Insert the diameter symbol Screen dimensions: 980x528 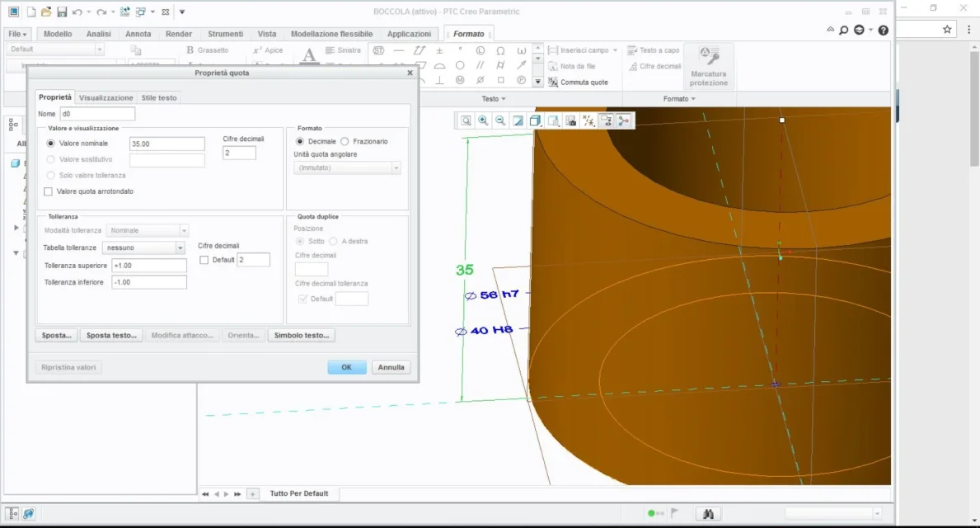(x=480, y=80)
